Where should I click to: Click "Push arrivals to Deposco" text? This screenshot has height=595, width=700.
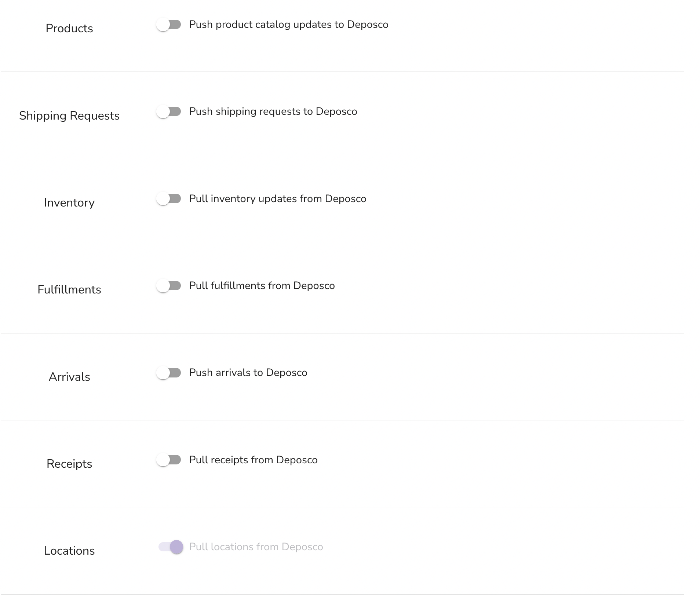tap(248, 373)
